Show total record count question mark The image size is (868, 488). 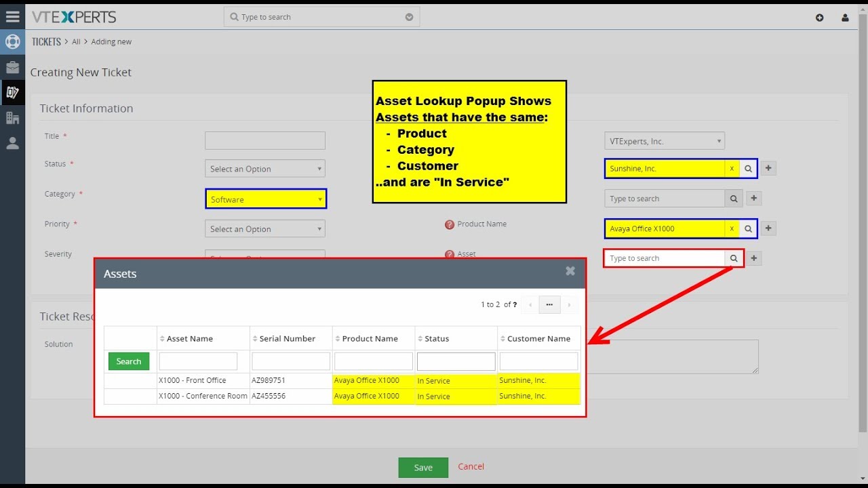(515, 305)
